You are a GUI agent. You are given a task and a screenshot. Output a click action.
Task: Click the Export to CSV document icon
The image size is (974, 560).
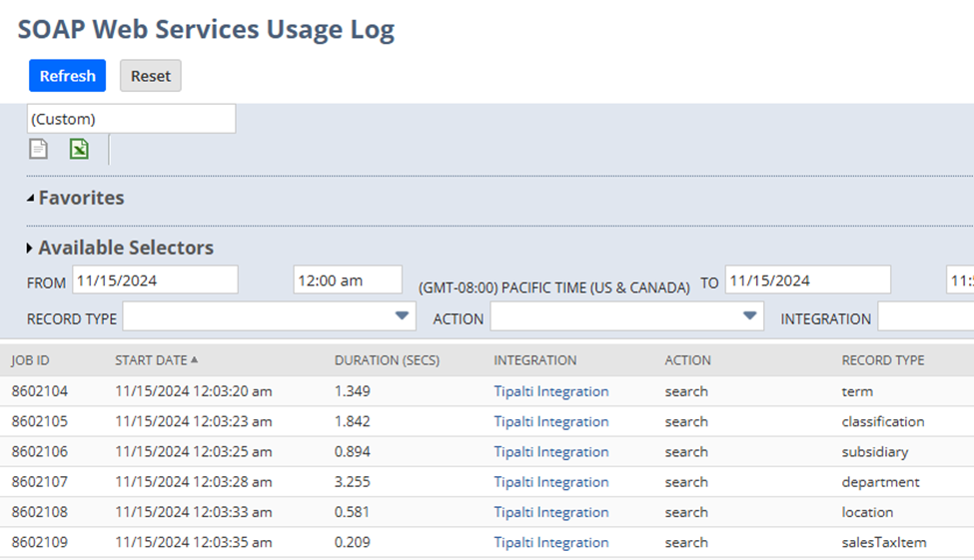point(38,149)
